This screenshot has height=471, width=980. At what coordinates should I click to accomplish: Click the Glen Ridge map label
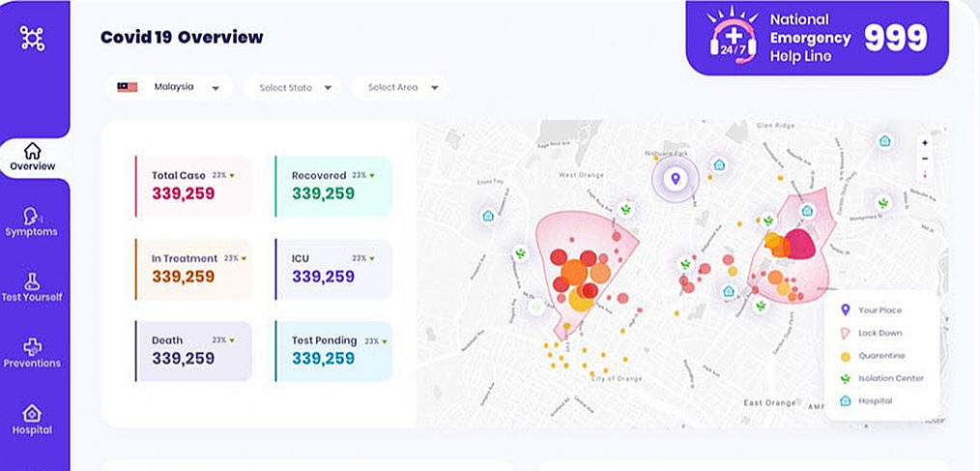776,126
